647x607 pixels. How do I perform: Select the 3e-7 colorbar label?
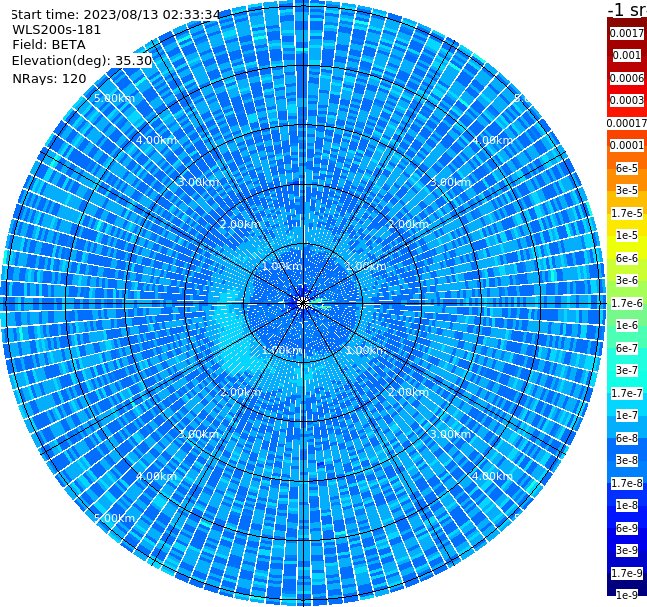click(x=627, y=370)
